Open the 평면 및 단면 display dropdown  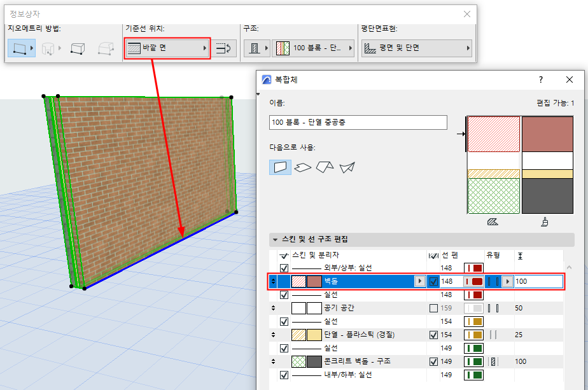[417, 48]
